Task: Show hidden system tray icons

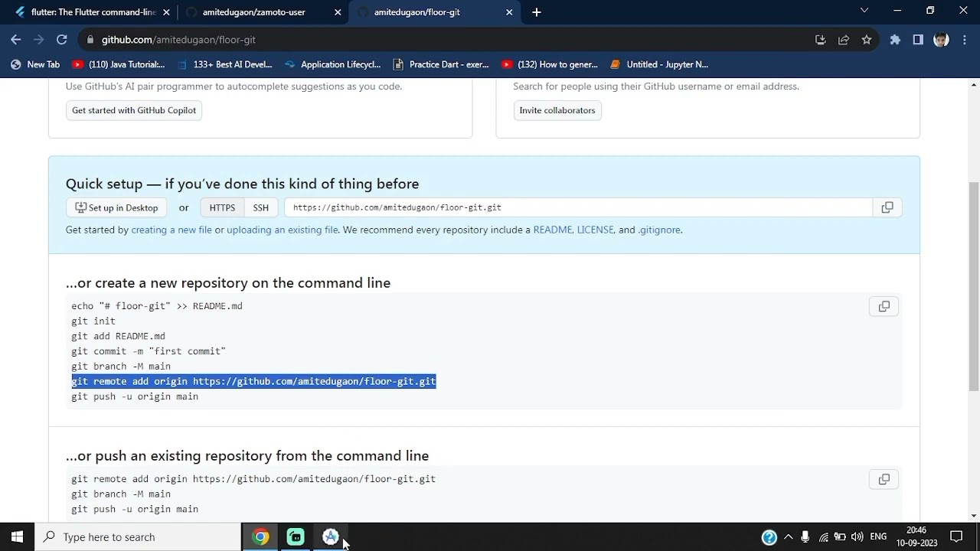Action: point(789,537)
